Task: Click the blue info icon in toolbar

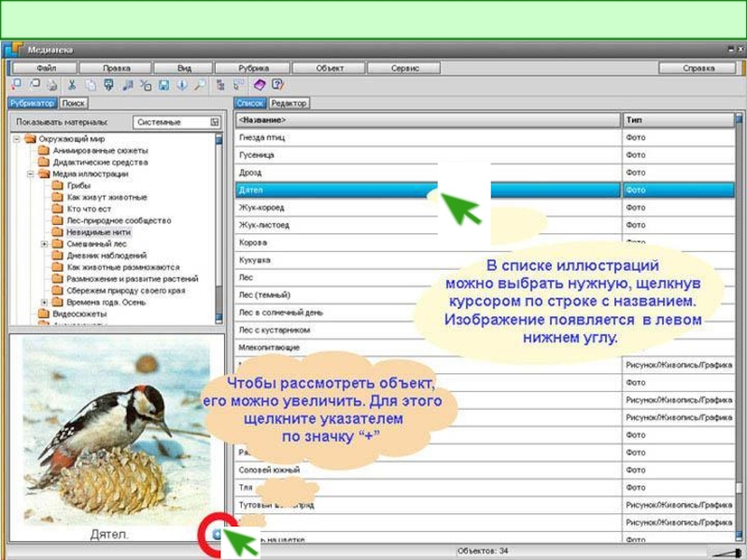Action: [181, 85]
